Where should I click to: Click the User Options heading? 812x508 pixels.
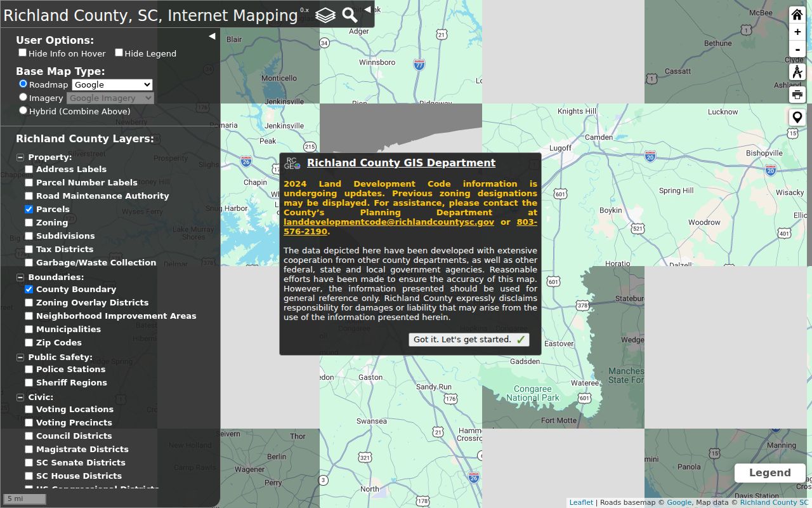(x=55, y=40)
